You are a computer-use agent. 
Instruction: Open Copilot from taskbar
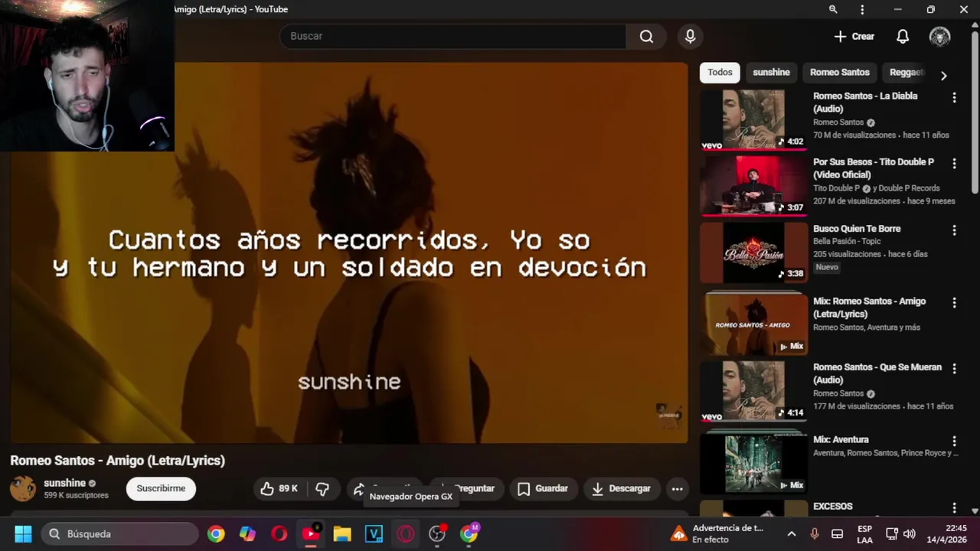coord(247,533)
